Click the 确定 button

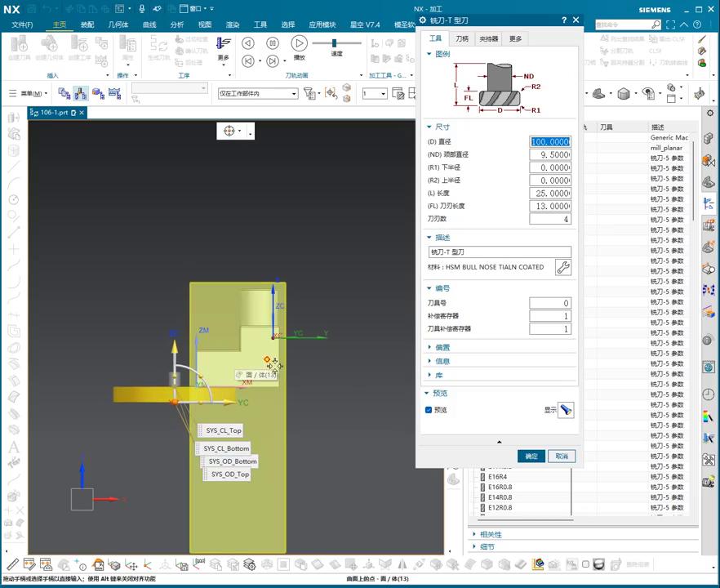click(531, 456)
